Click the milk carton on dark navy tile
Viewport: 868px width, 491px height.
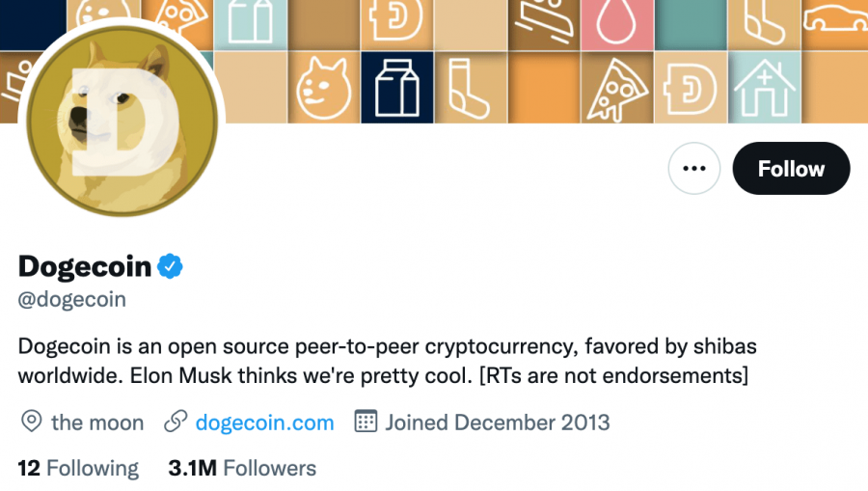coord(396,88)
